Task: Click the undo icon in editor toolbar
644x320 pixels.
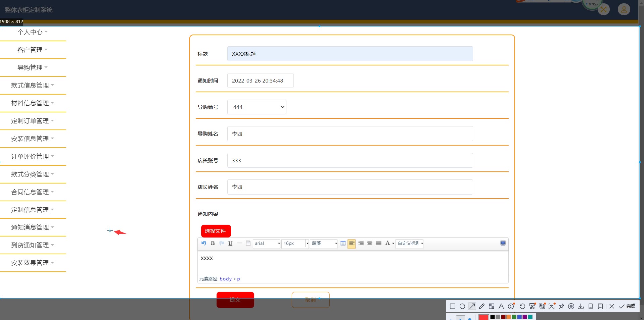Action: 204,244
